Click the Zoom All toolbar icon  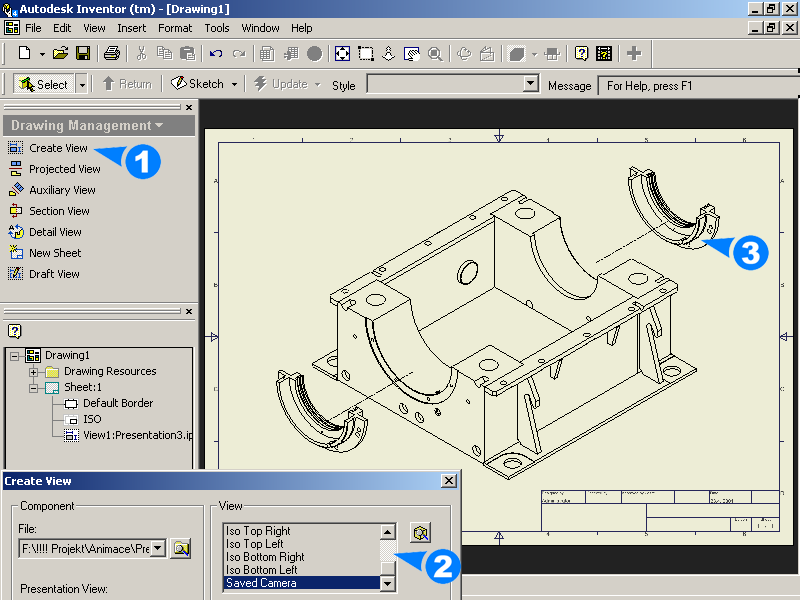pyautogui.click(x=343, y=53)
